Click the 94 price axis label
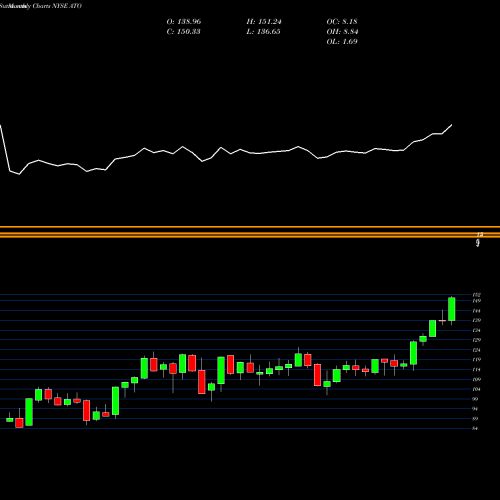 [476, 409]
